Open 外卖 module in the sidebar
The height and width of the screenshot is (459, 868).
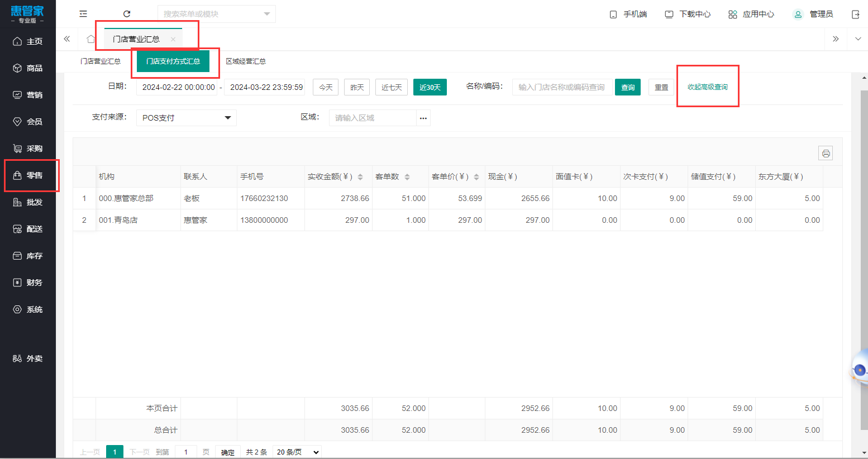(x=28, y=358)
